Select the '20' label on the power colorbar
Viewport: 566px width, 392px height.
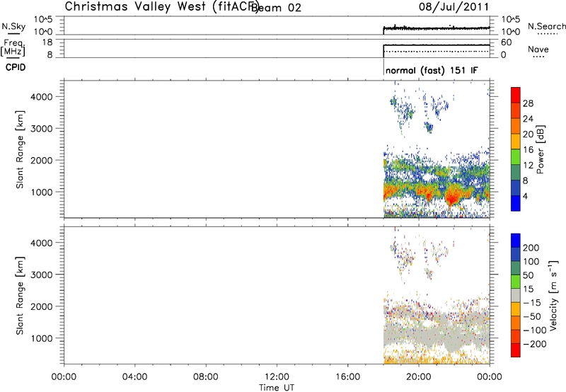pos(528,134)
